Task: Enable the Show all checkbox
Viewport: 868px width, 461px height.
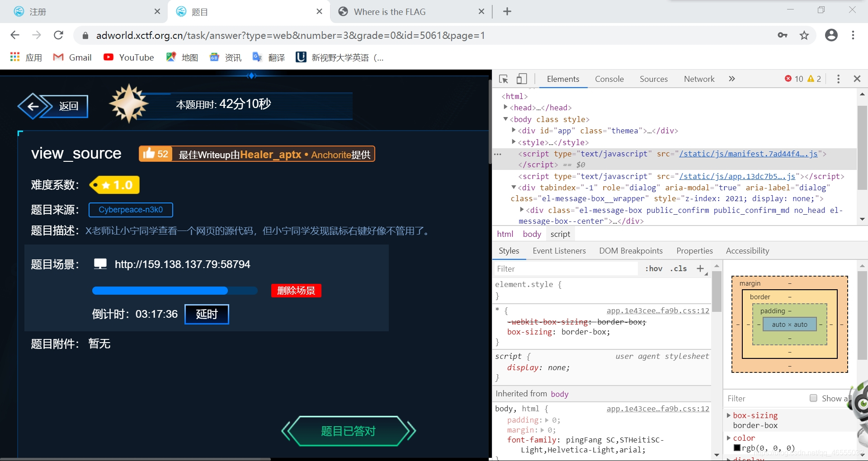Action: coord(813,398)
